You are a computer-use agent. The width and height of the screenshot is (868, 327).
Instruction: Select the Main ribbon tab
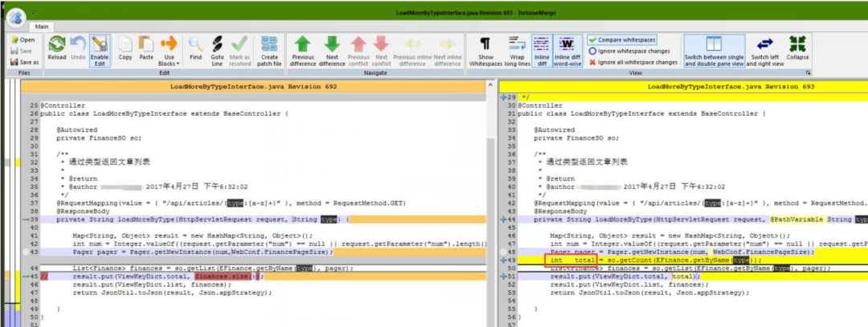[x=42, y=27]
